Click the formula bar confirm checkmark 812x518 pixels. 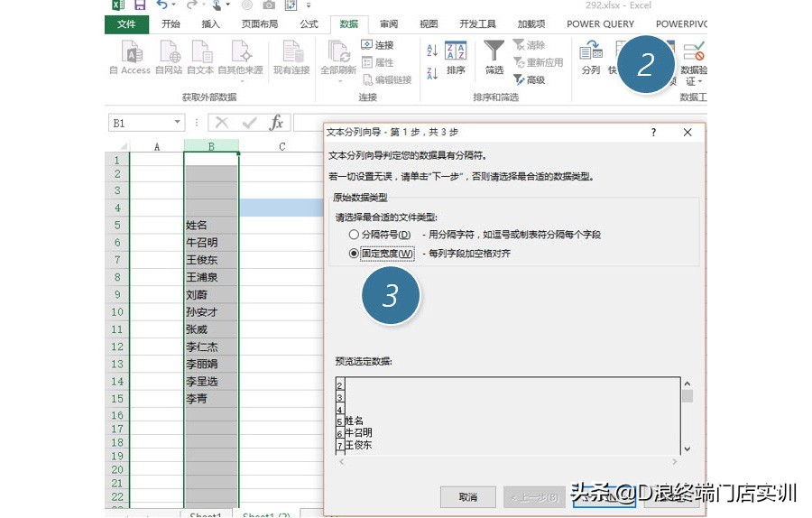(250, 123)
